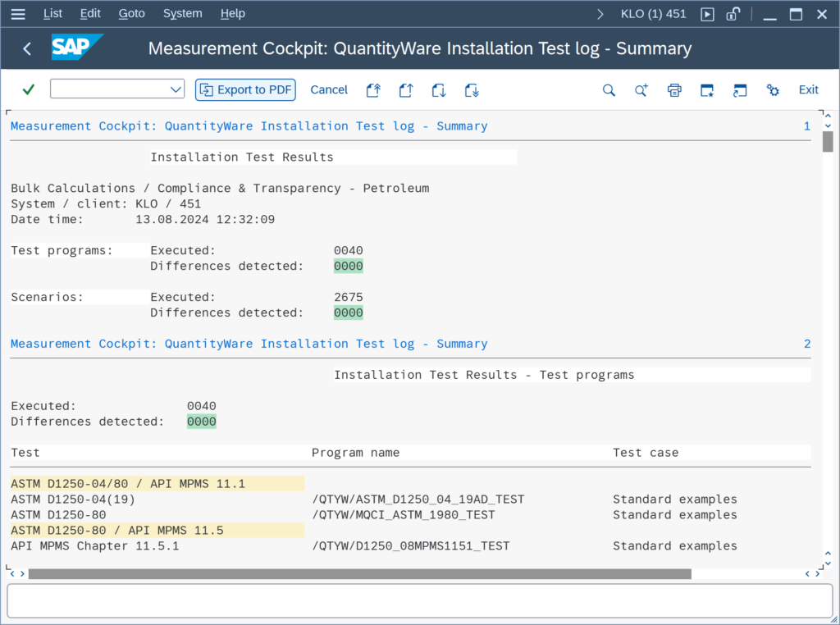
Task: Open the SAP hamburger main menu
Action: coord(18,14)
